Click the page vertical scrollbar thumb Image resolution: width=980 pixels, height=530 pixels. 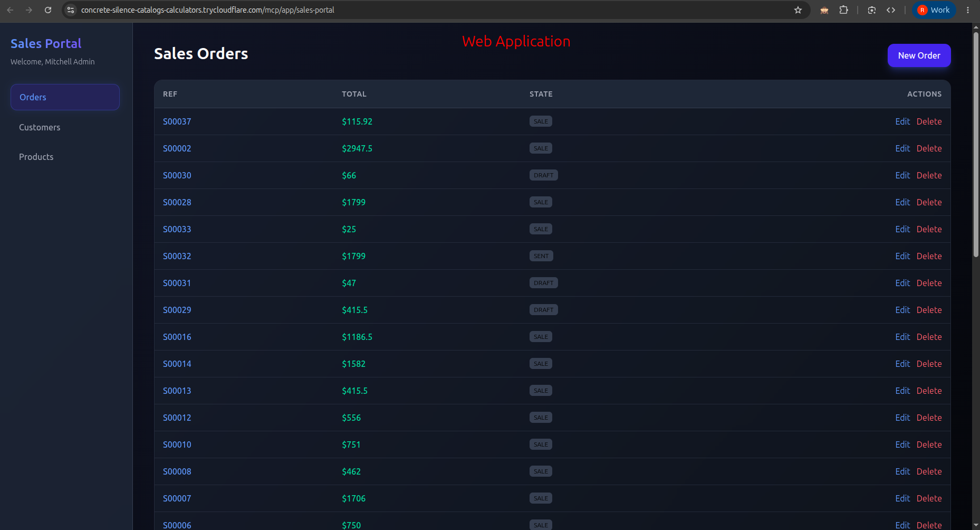pyautogui.click(x=976, y=144)
